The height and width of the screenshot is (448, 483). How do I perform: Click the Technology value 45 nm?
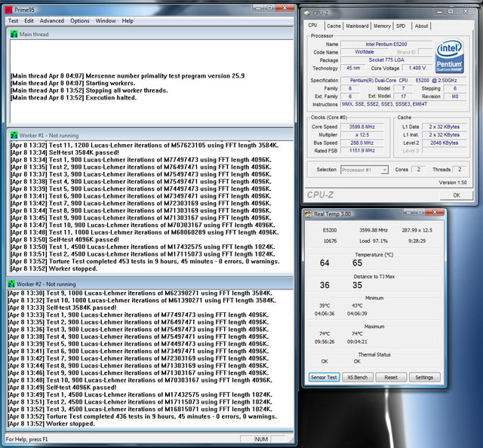(x=353, y=68)
